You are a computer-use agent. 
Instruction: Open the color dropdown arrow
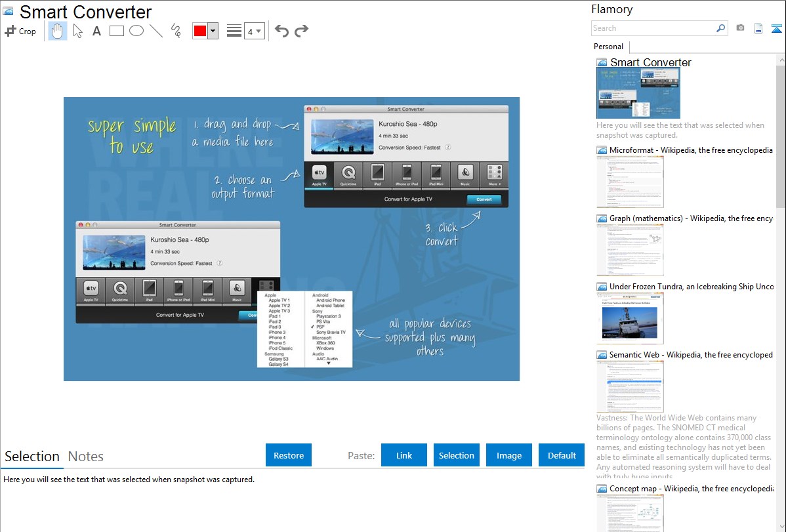[213, 31]
